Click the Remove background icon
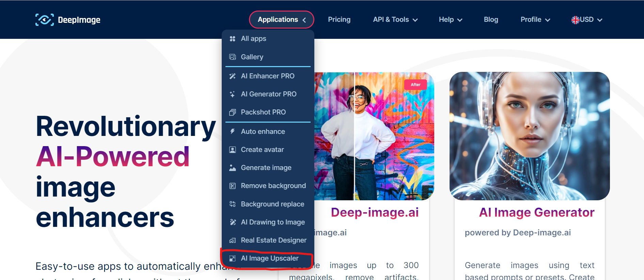 (x=233, y=186)
